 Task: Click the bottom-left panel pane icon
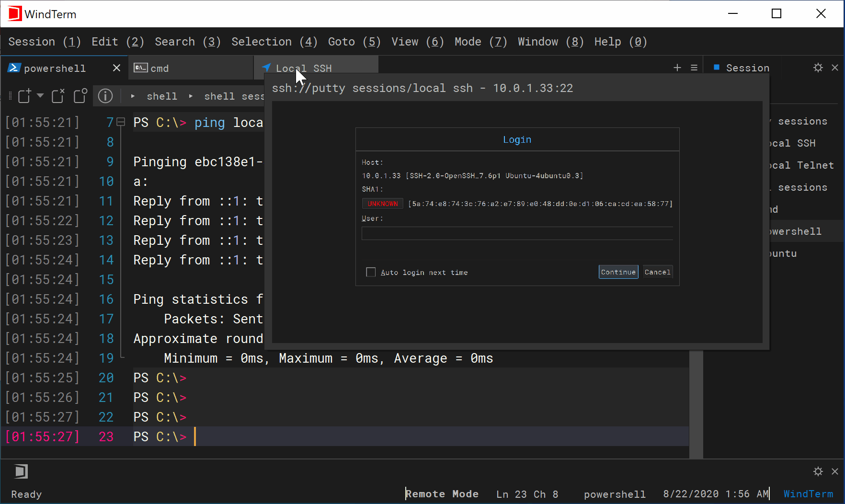(21, 471)
